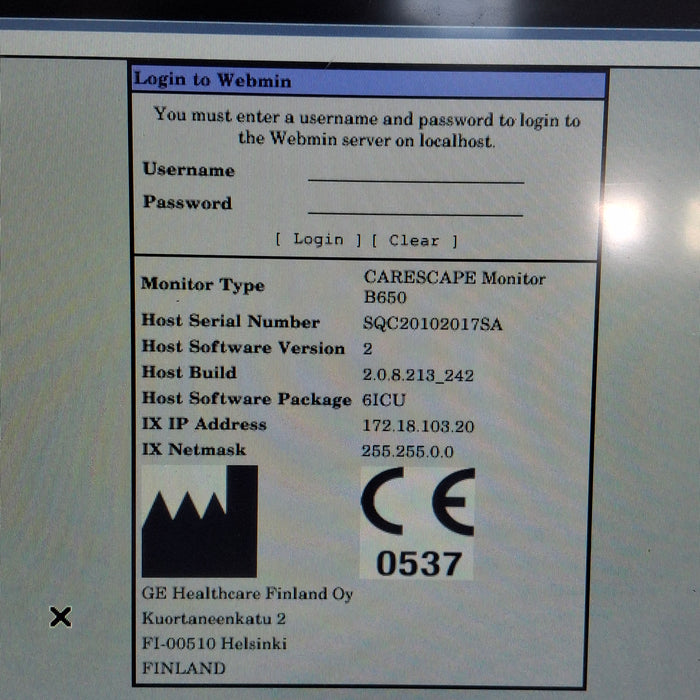
Task: Click the login instruction message text
Action: click(x=367, y=129)
